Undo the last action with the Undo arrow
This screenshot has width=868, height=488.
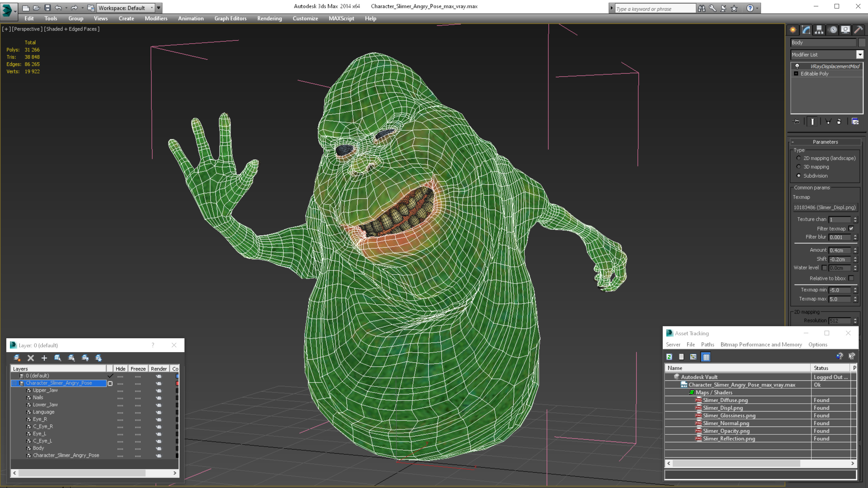58,8
